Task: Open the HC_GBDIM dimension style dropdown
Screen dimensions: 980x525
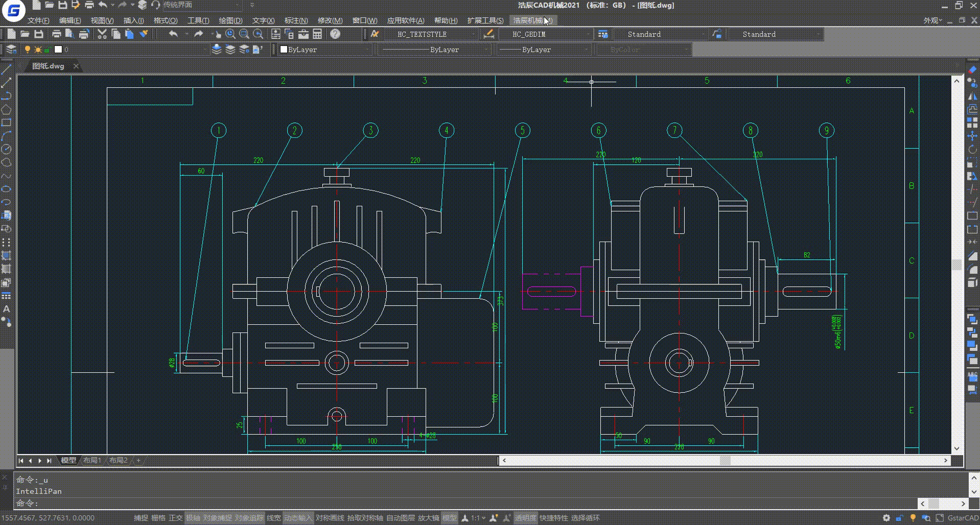Action: (x=588, y=34)
